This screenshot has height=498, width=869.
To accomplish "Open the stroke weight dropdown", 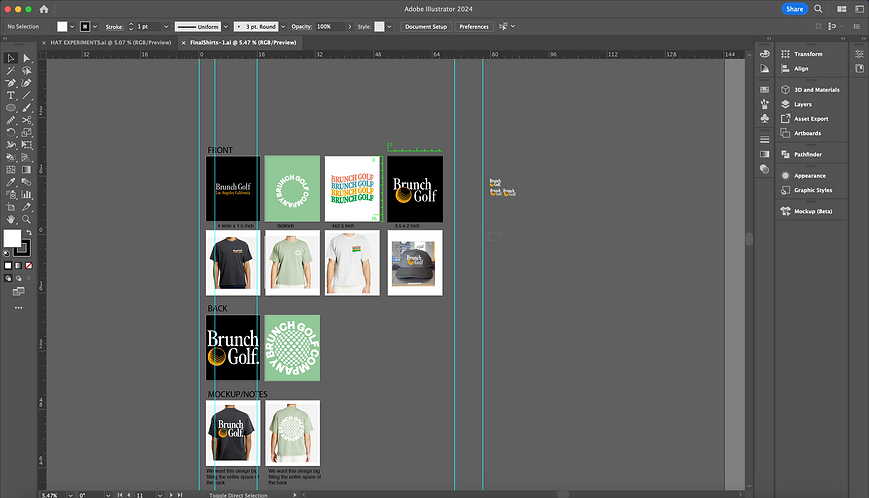I will [165, 27].
